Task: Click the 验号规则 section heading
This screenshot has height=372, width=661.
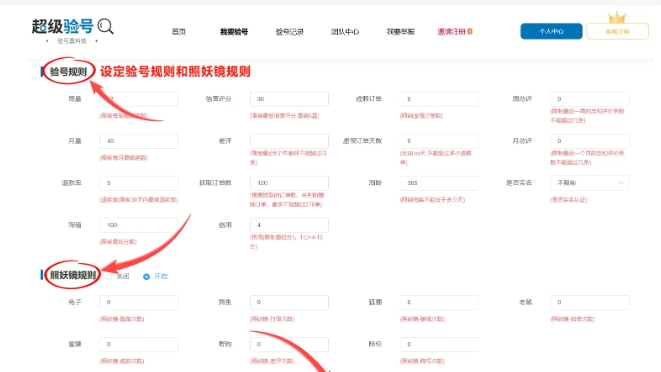Action: pos(68,72)
